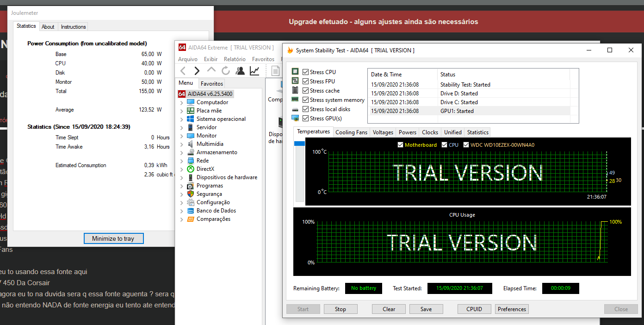The height and width of the screenshot is (325, 644).
Task: Open the Voltages tab
Action: [x=383, y=132]
